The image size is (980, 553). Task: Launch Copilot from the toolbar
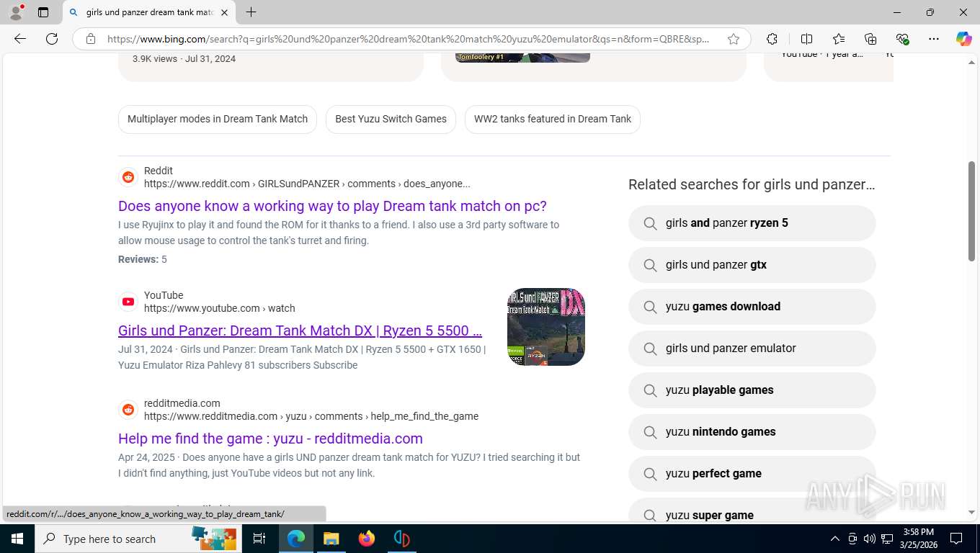(x=964, y=39)
